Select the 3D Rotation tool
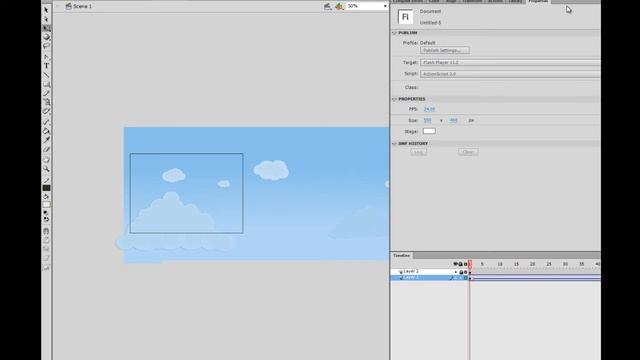 (x=46, y=37)
